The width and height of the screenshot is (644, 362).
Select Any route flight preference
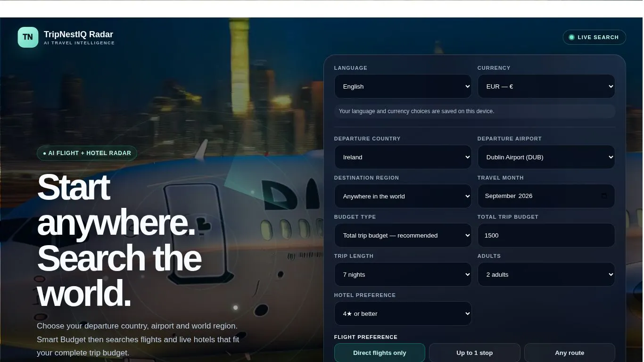tap(570, 353)
